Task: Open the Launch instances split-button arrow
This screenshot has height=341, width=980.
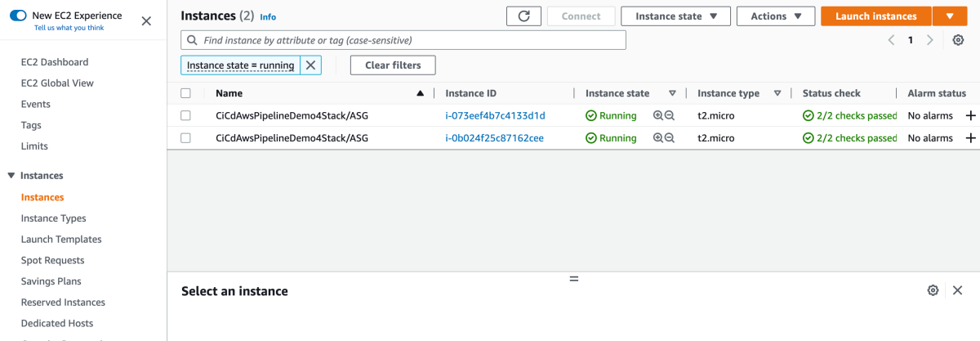Action: [950, 16]
